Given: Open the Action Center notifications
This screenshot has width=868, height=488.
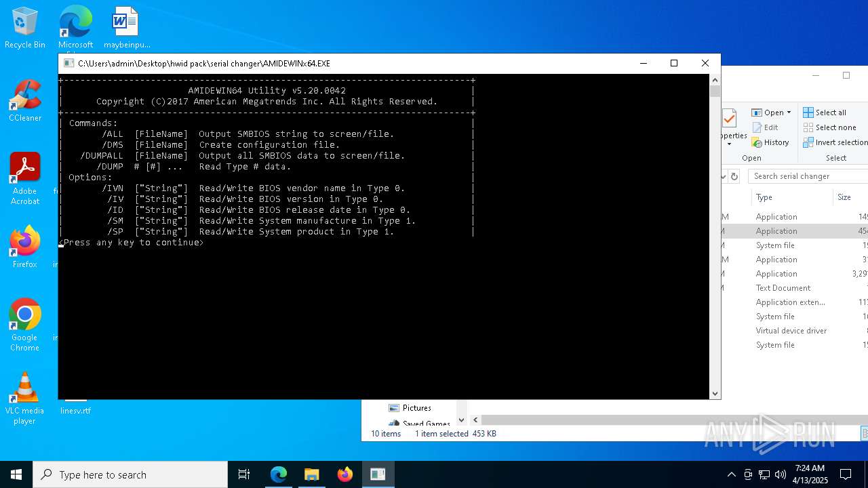Looking at the screenshot, I should point(846,474).
